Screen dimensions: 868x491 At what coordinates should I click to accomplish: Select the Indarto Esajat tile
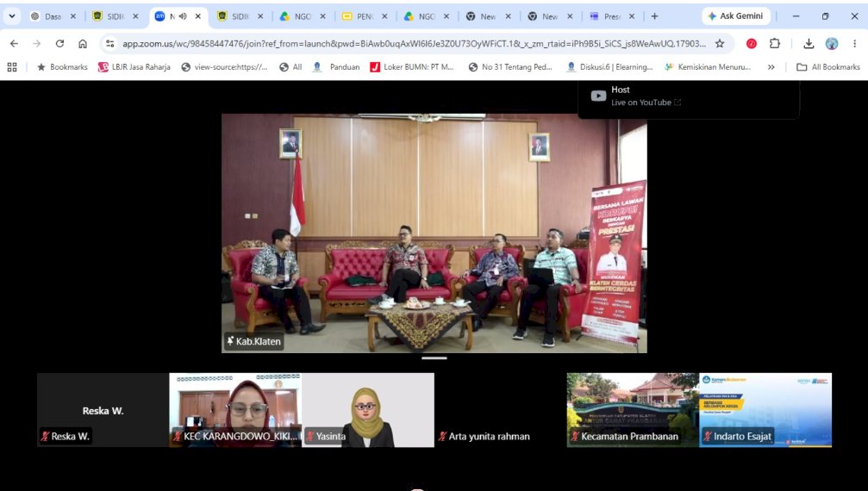tap(765, 410)
